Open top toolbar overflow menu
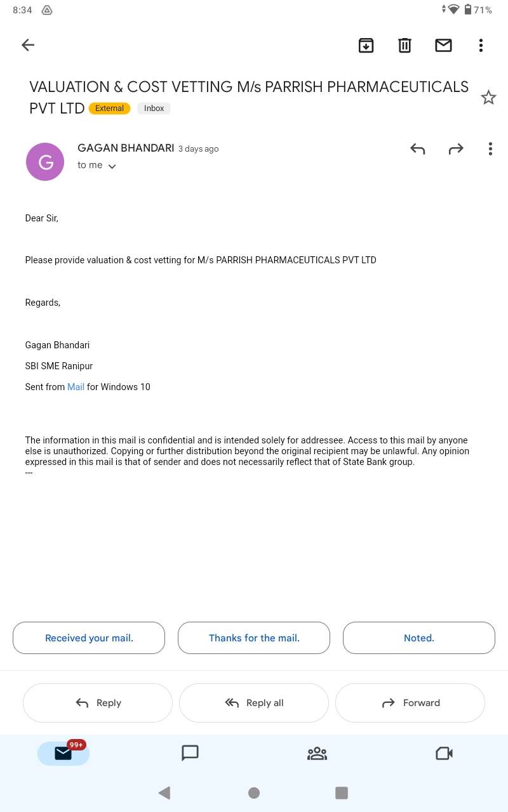 pyautogui.click(x=481, y=45)
